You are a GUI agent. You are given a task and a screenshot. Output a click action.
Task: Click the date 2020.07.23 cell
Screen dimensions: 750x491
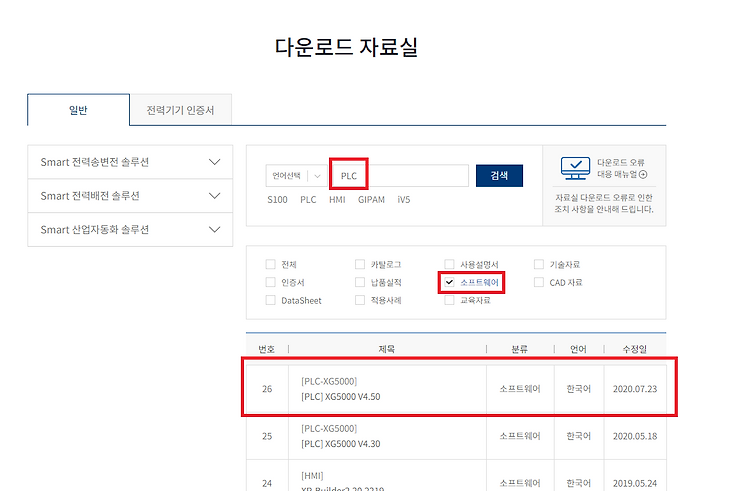(x=635, y=389)
